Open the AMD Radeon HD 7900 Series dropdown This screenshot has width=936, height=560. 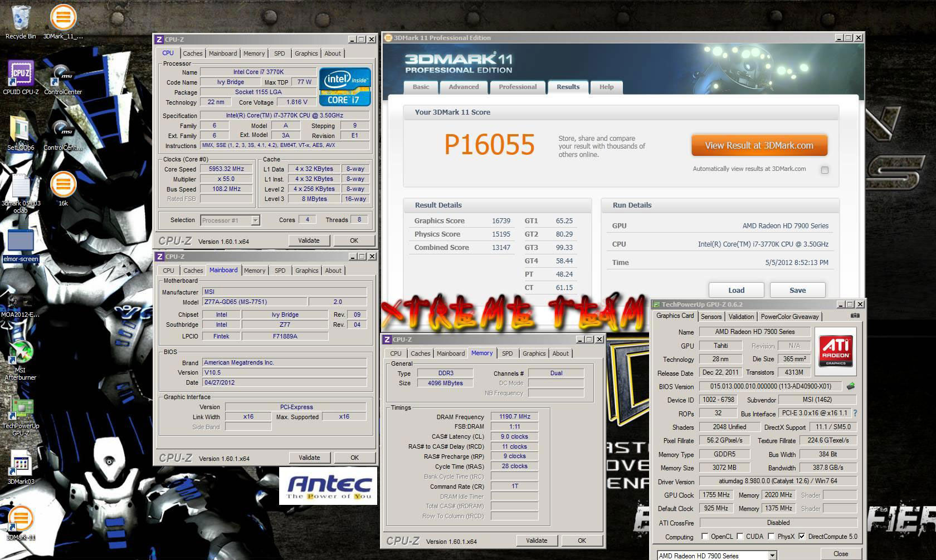772,556
